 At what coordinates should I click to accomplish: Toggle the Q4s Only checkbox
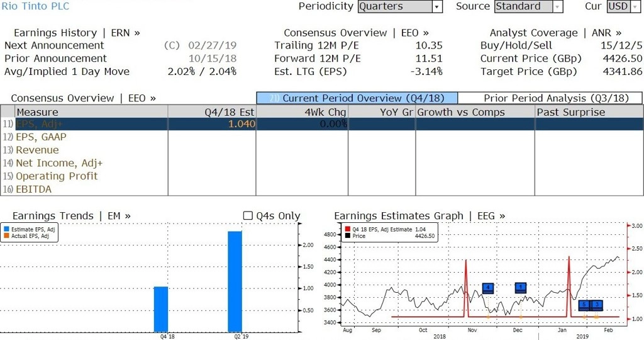tap(248, 215)
